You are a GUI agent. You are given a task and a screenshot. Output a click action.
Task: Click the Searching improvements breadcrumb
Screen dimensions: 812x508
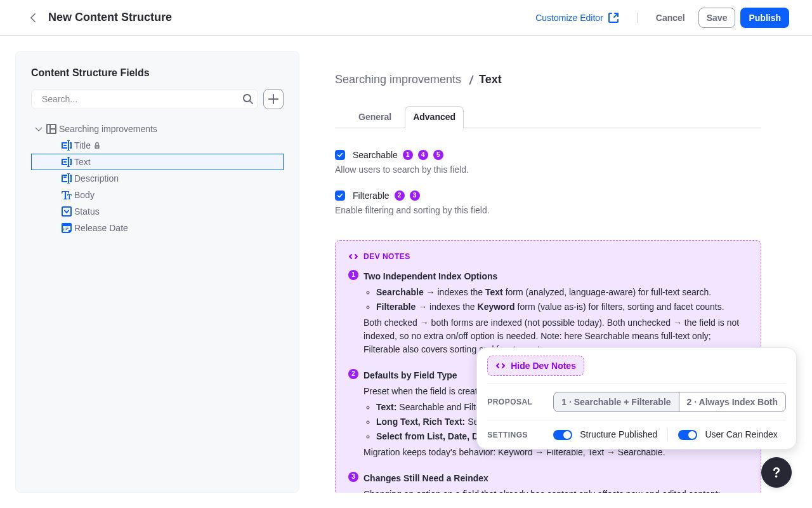coord(398,79)
